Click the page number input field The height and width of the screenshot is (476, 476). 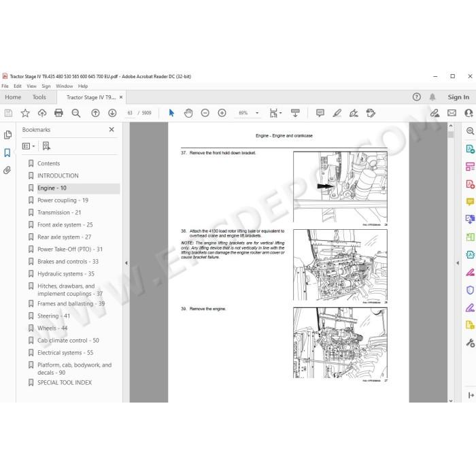pos(130,113)
